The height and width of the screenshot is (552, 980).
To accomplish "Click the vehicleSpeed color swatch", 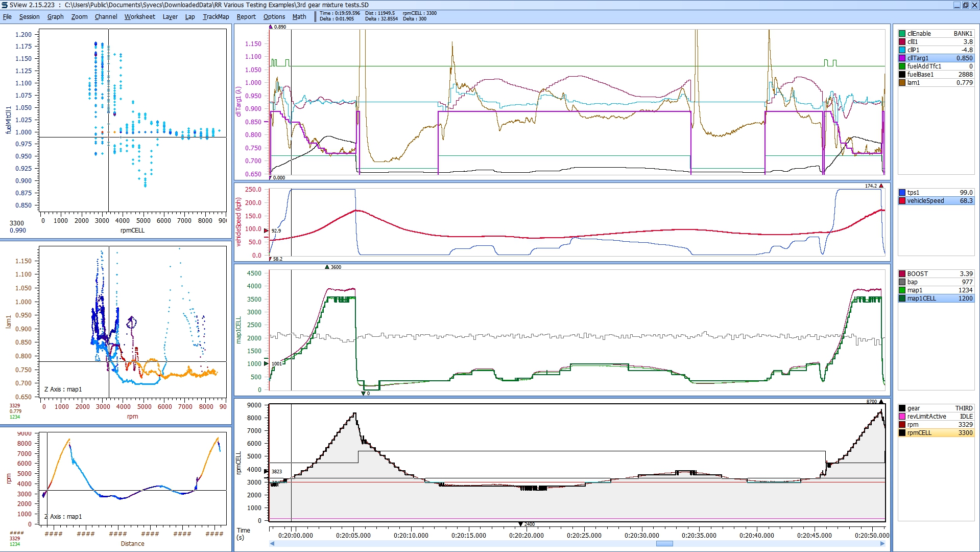I will [902, 201].
